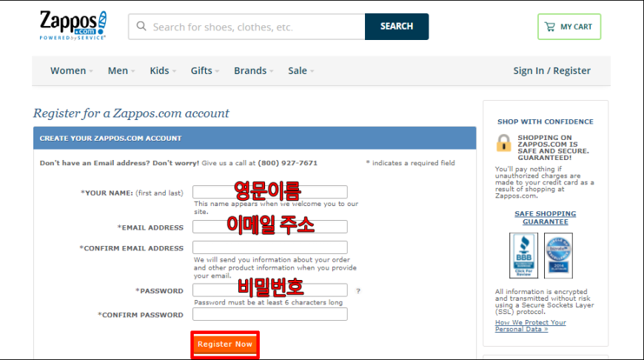Viewport: 644px width, 360px height.
Task: Click the password help question mark
Action: (358, 291)
